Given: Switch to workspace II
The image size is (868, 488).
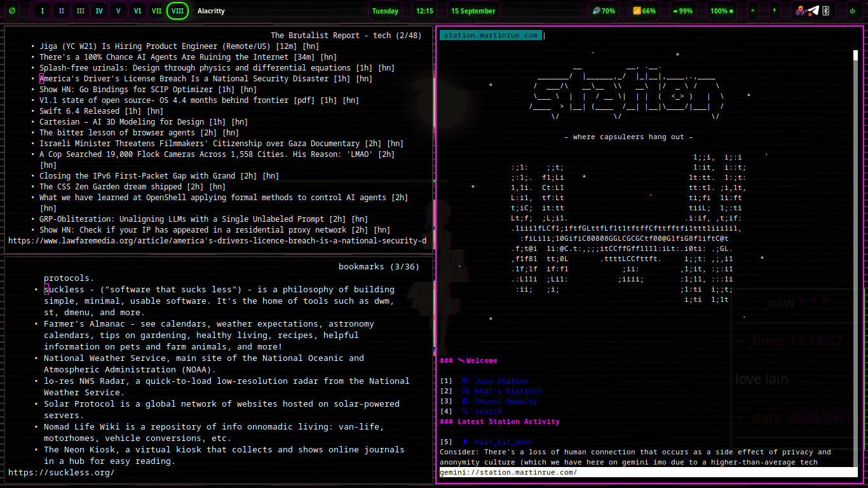Looking at the screenshot, I should click(62, 11).
